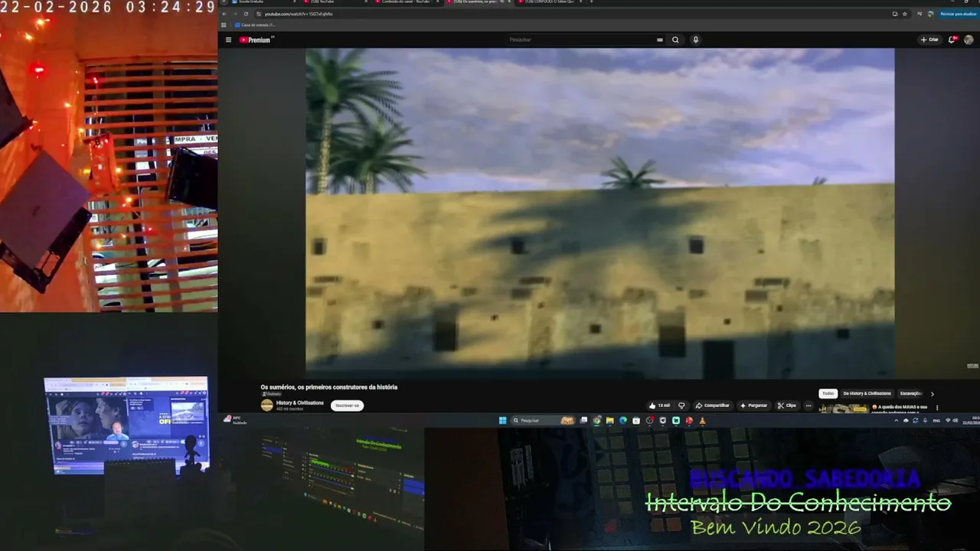Go back using the browser back arrow

[x=226, y=14]
